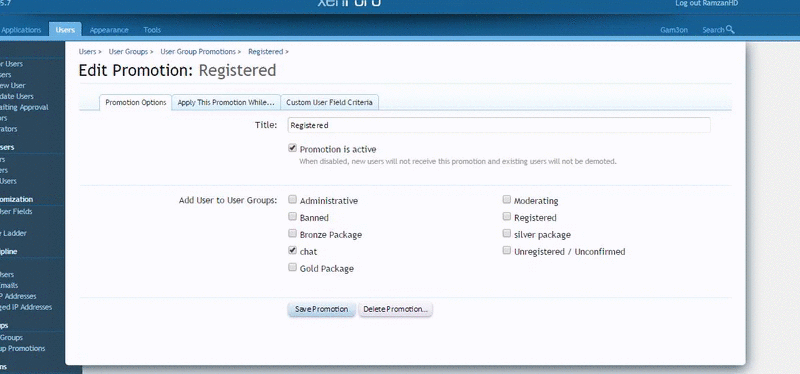Select the Promotion Options tab
This screenshot has width=800, height=374.
click(x=136, y=102)
